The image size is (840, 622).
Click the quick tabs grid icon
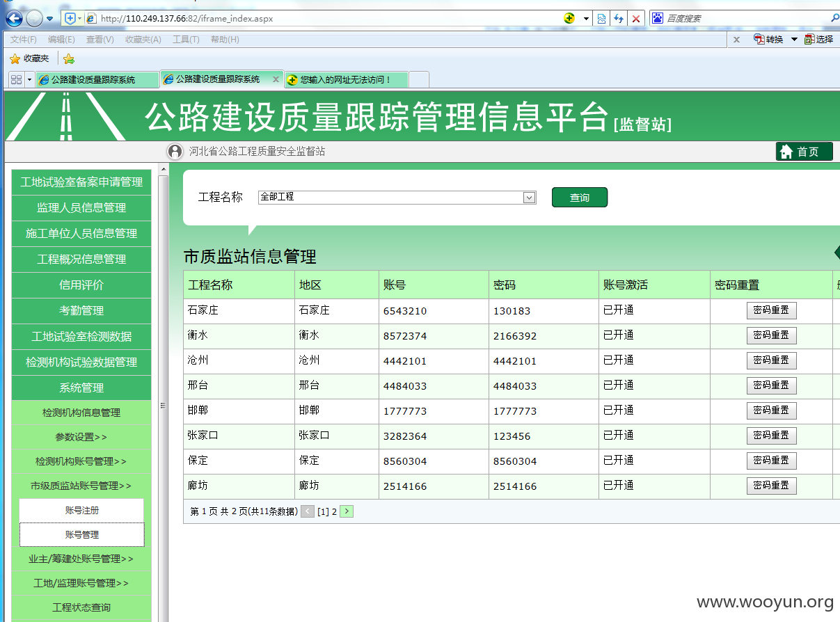pyautogui.click(x=15, y=80)
